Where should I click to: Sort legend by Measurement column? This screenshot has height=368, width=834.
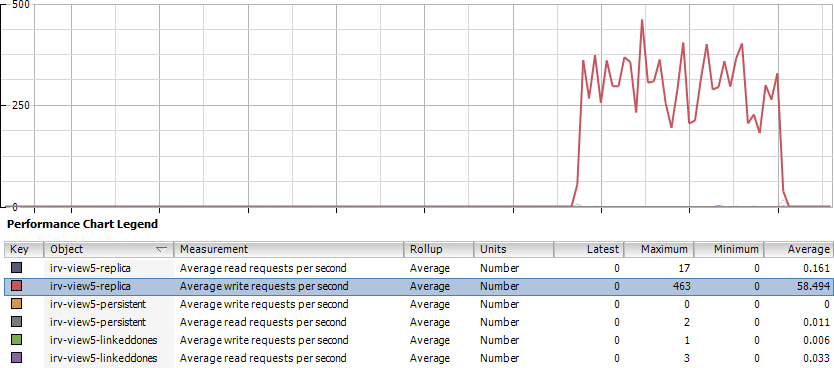pos(289,249)
